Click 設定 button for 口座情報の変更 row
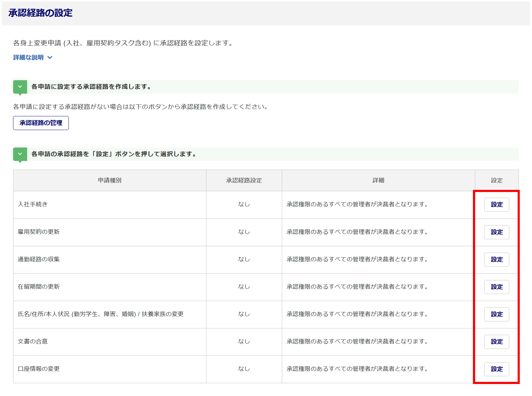Image resolution: width=532 pixels, height=396 pixels. (x=496, y=369)
